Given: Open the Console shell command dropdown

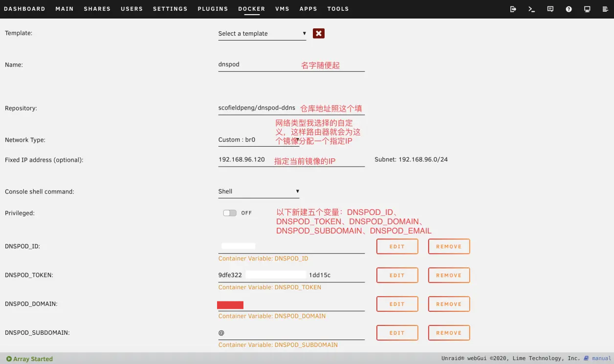Looking at the screenshot, I should pos(259,191).
